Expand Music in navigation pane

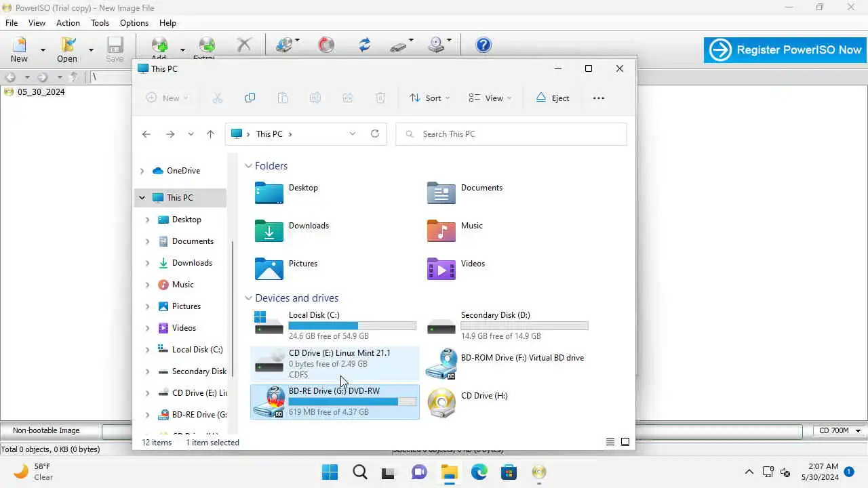[147, 285]
